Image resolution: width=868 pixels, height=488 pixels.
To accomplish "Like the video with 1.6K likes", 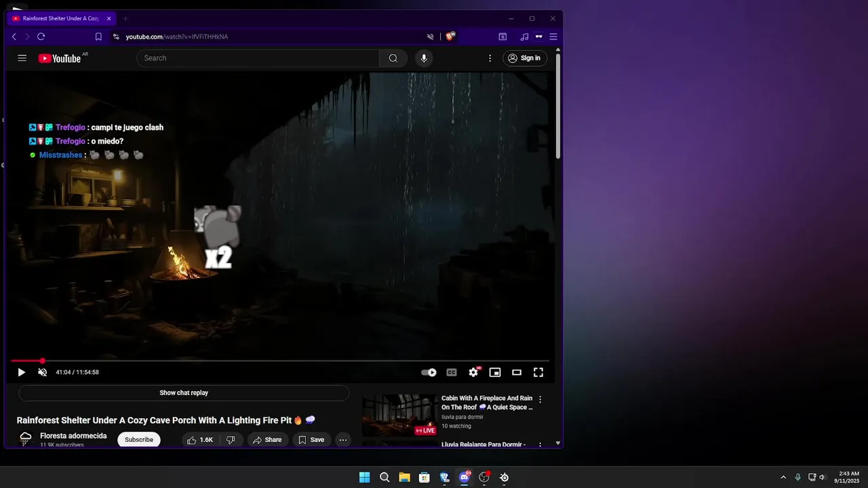I will (200, 440).
